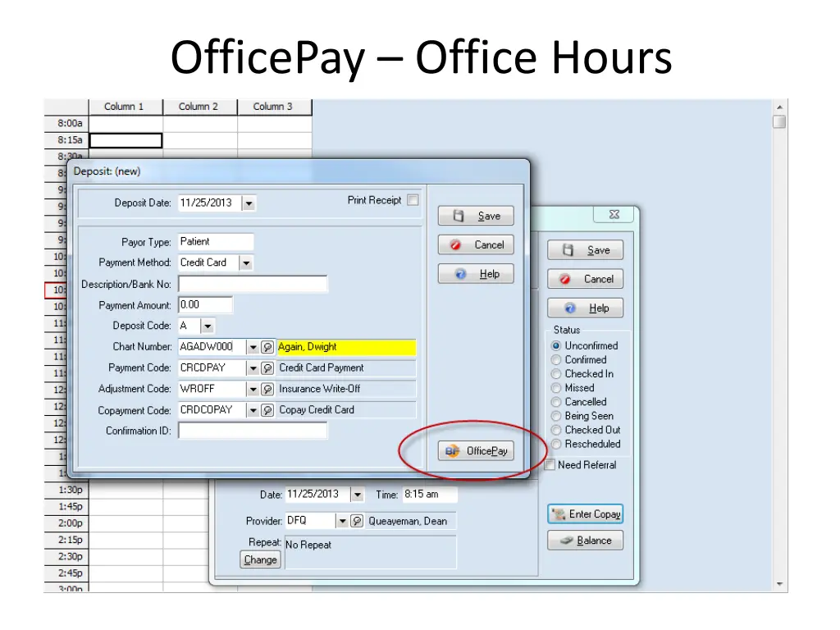Select the Checked In status
Viewport: 840px width, 630px height.
click(556, 374)
